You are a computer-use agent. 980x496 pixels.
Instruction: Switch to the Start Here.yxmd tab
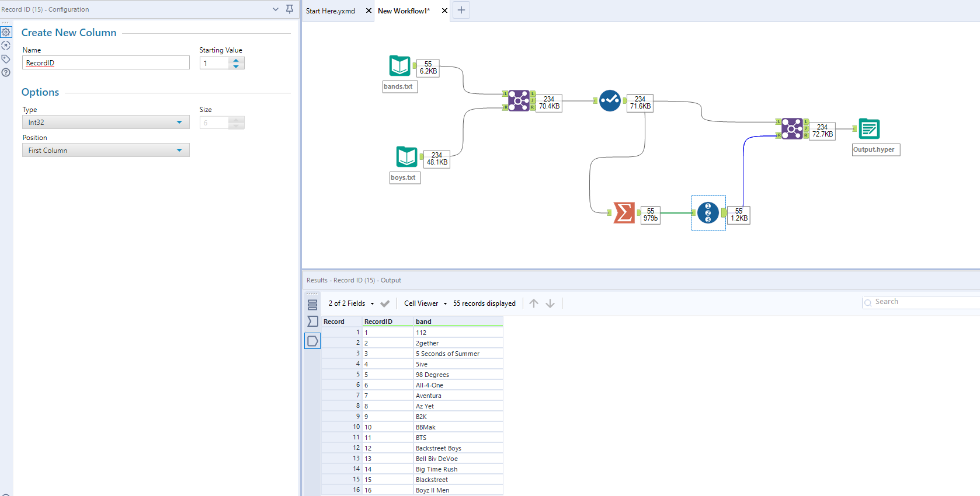click(x=331, y=11)
